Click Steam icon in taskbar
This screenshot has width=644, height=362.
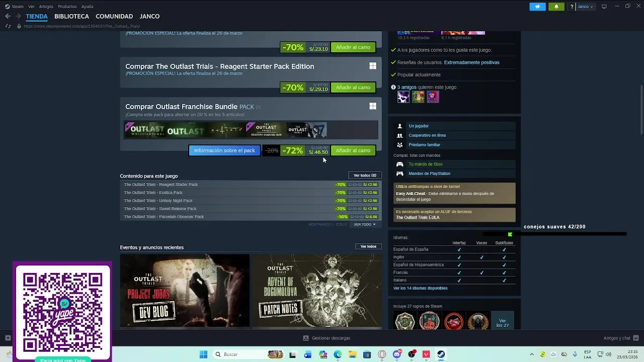[441, 354]
